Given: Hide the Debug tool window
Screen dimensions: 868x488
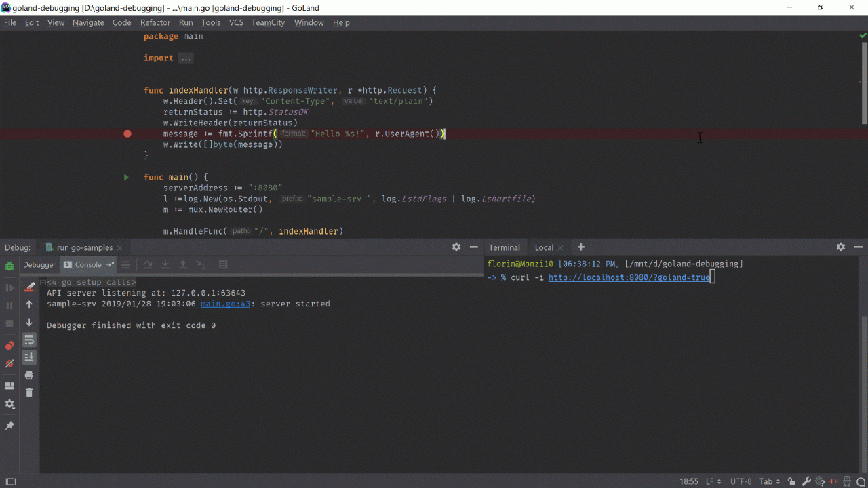Looking at the screenshot, I should (474, 247).
